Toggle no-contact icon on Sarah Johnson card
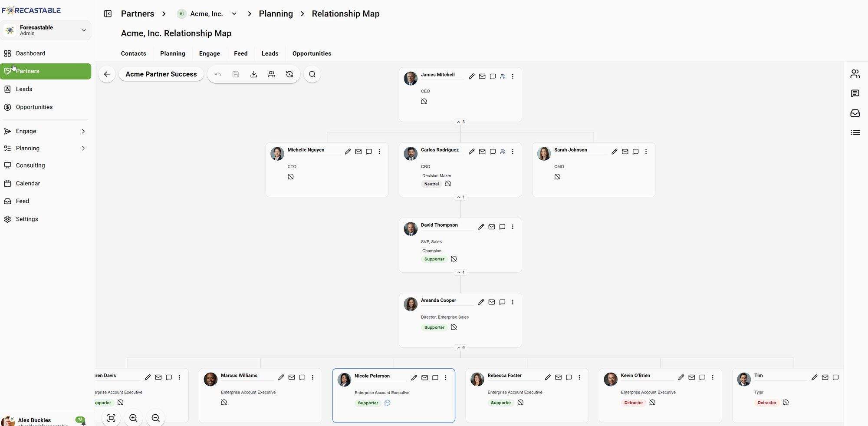This screenshot has width=868, height=426. tap(557, 177)
